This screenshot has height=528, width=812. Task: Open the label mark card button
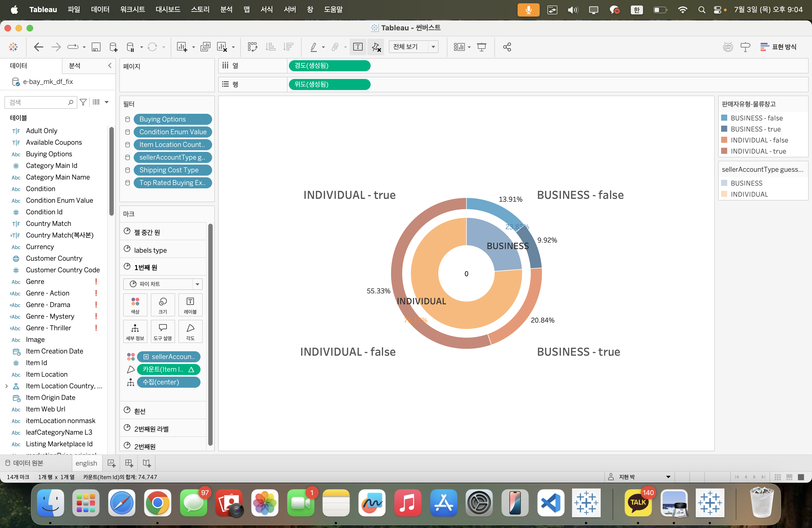coord(190,305)
